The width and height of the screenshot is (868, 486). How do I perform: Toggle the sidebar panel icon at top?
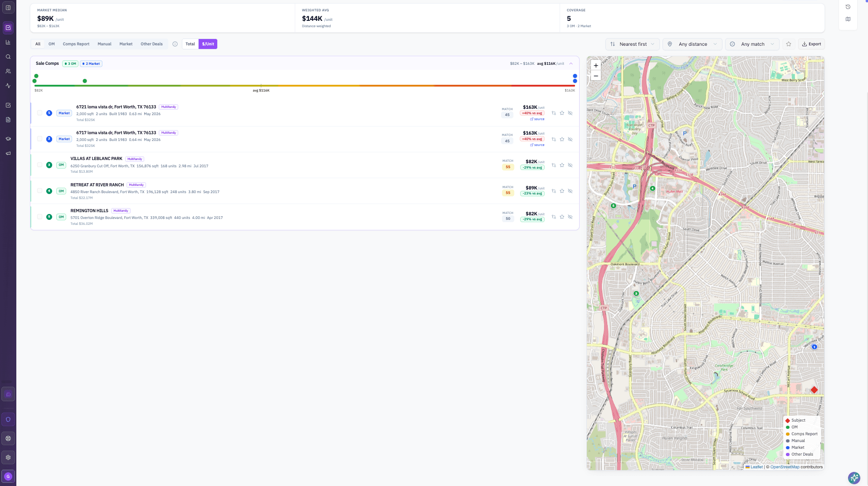click(x=8, y=8)
